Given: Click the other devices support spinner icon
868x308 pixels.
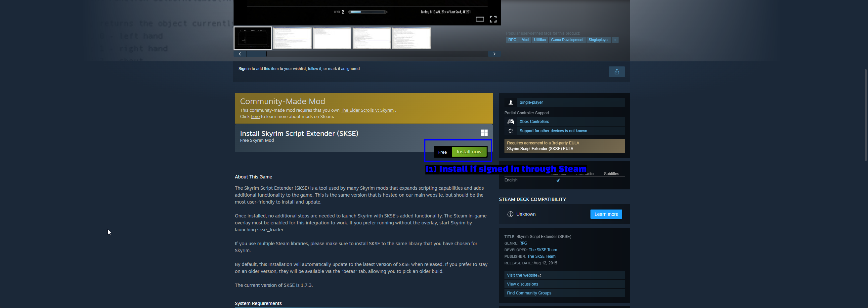Looking at the screenshot, I should pos(510,131).
